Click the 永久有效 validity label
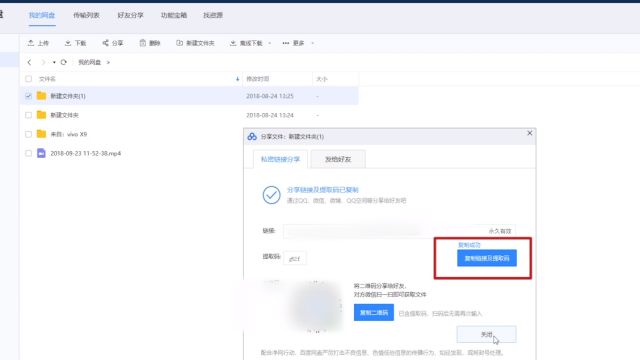640x360 pixels. click(x=500, y=231)
